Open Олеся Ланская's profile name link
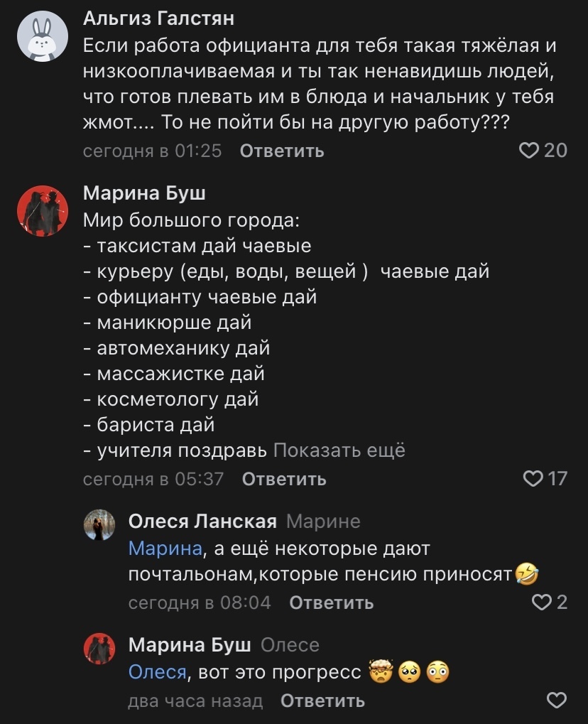Image resolution: width=588 pixels, height=724 pixels. [202, 522]
